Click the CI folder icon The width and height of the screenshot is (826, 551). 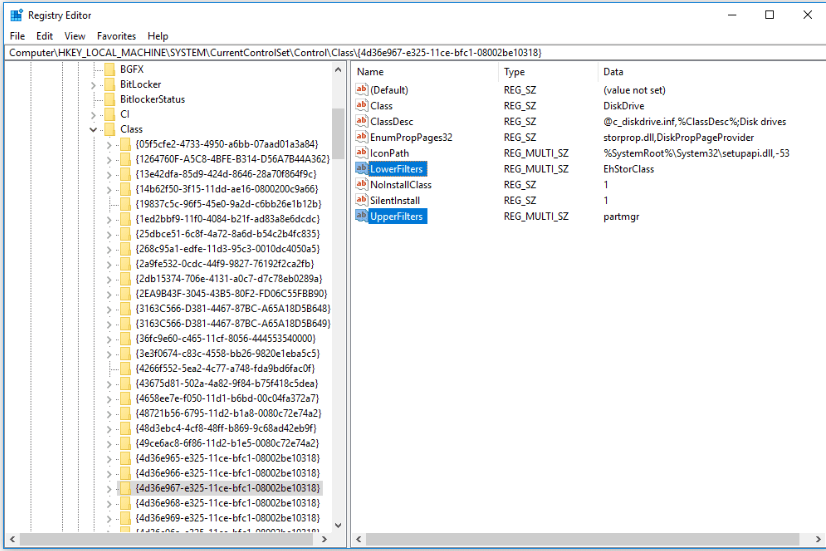point(110,114)
